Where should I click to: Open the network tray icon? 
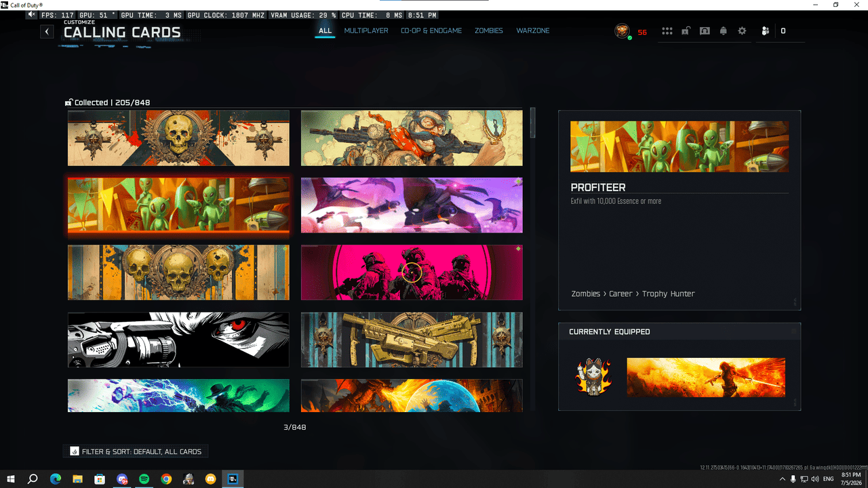coord(804,479)
